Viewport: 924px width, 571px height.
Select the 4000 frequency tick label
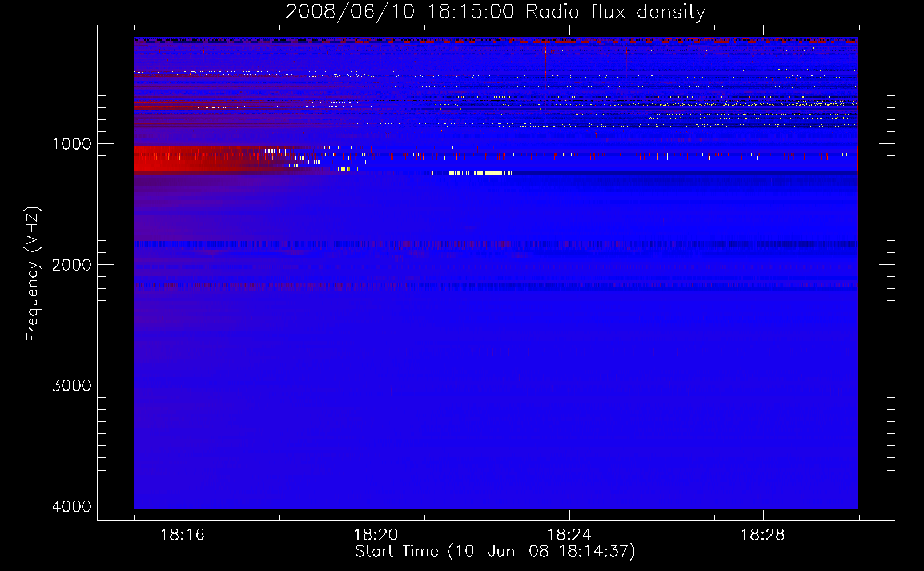pos(71,506)
